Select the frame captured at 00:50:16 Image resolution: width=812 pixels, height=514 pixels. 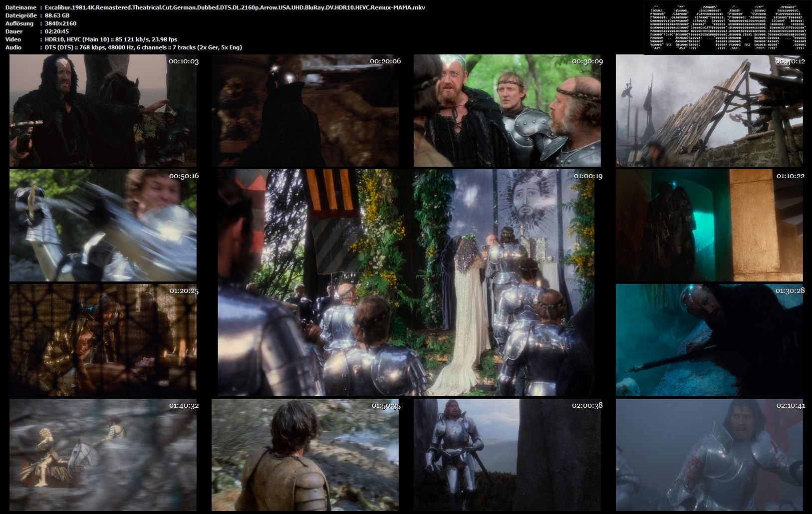point(103,225)
